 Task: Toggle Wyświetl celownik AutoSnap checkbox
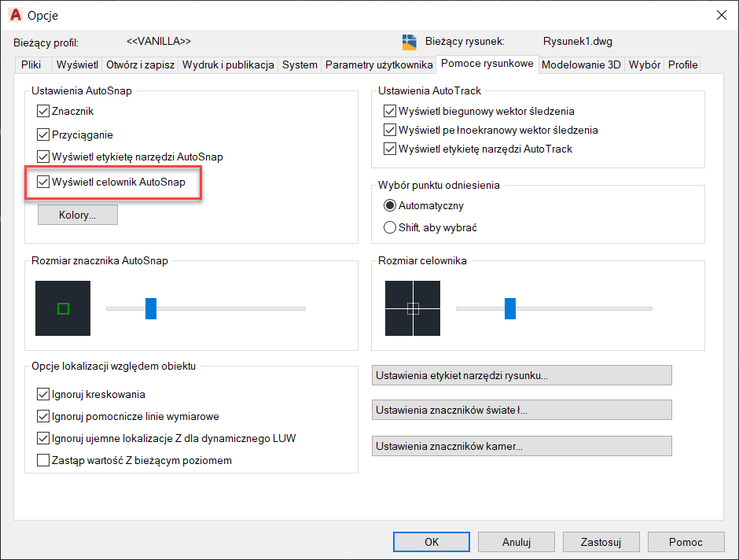point(43,182)
